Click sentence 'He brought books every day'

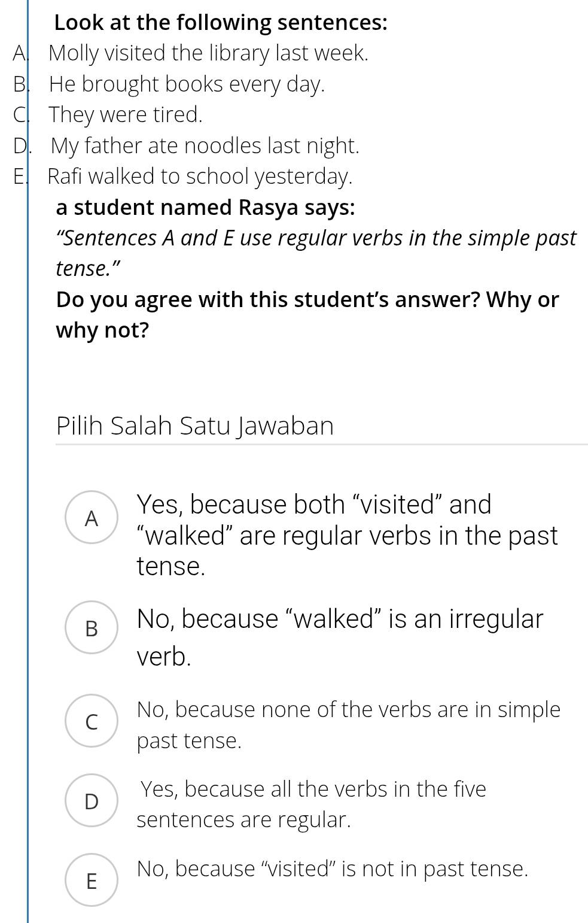click(x=187, y=84)
